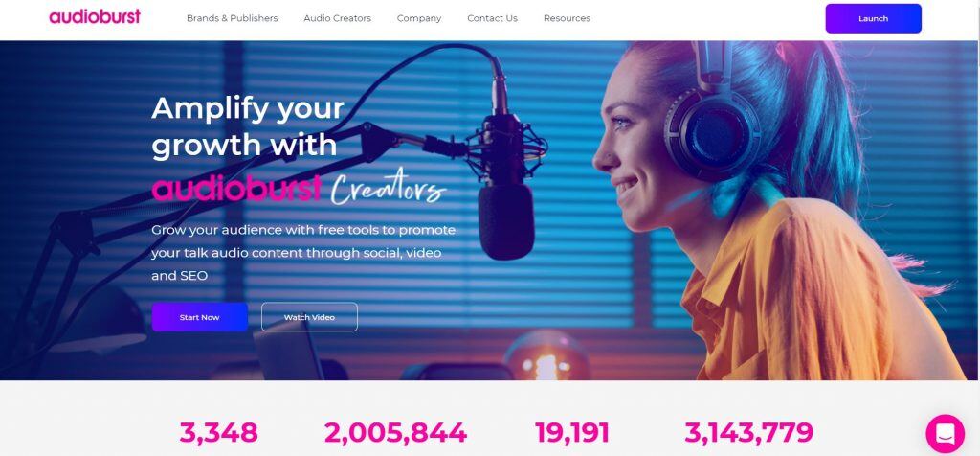Click the audioburst logo in header
Screen dimensions: 980x456
point(95,16)
